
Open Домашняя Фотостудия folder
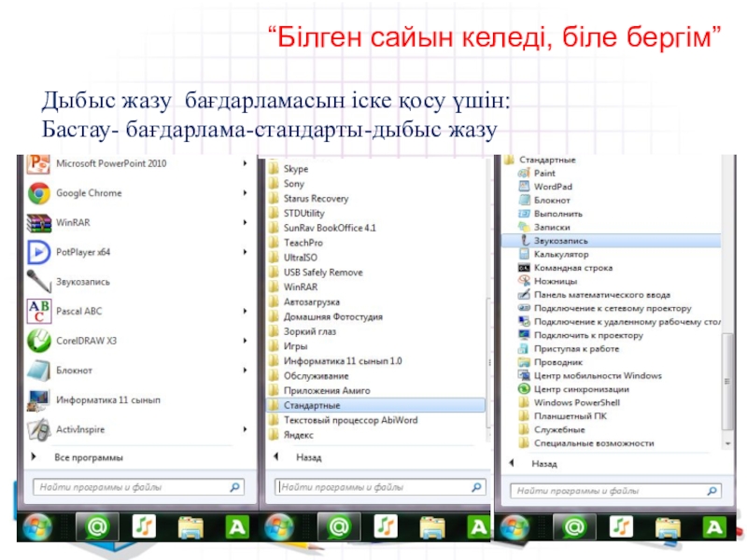(x=326, y=316)
